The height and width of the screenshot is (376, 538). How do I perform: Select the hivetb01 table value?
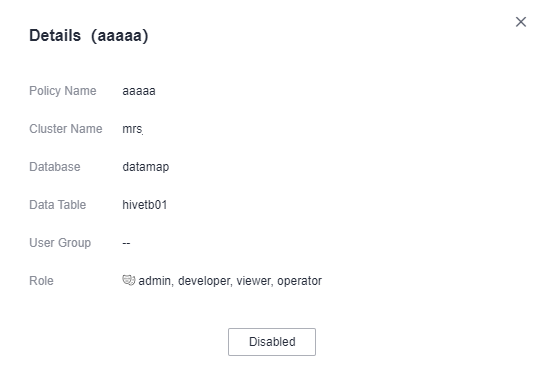[145, 205]
